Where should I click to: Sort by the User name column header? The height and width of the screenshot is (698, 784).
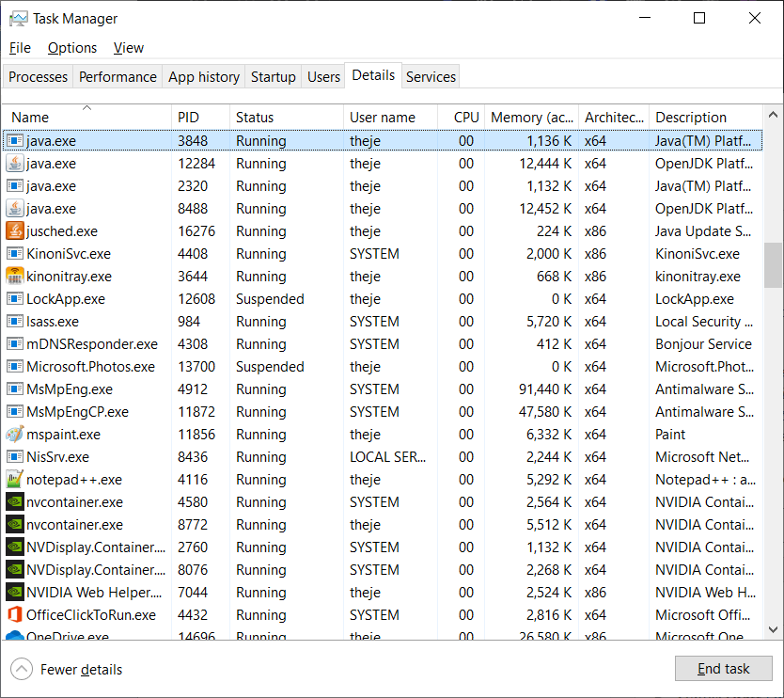coord(390,117)
